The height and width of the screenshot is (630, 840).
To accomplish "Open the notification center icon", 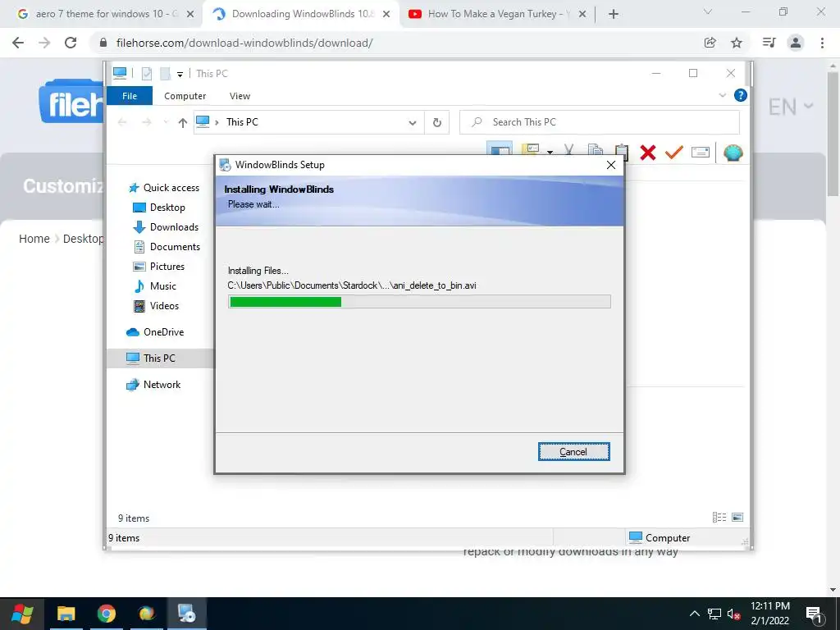I will click(x=814, y=614).
